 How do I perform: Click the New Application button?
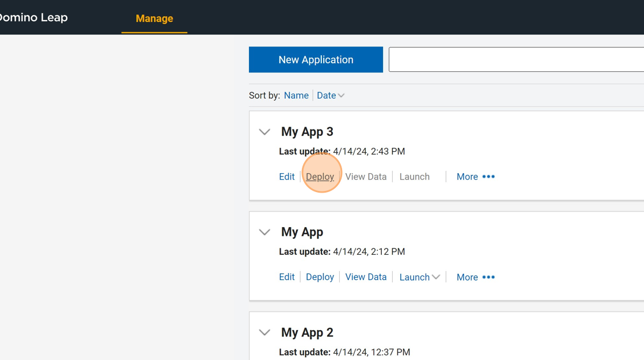tap(316, 60)
